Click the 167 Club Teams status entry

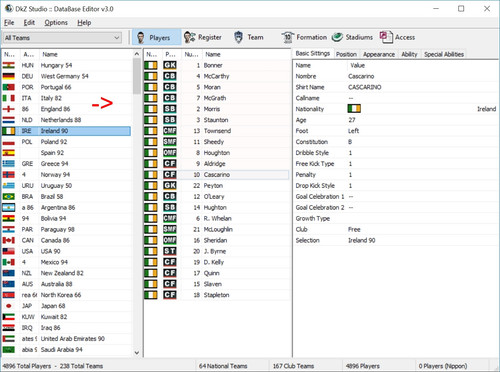click(293, 366)
